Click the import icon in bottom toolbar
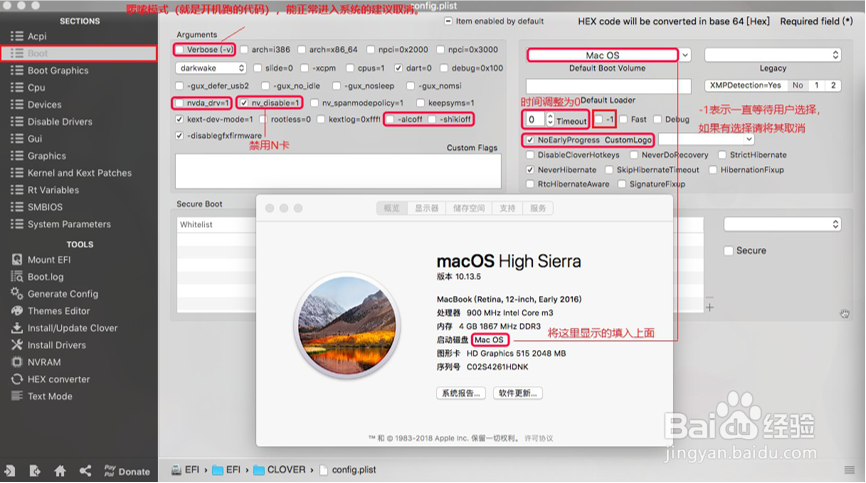 coord(10,471)
